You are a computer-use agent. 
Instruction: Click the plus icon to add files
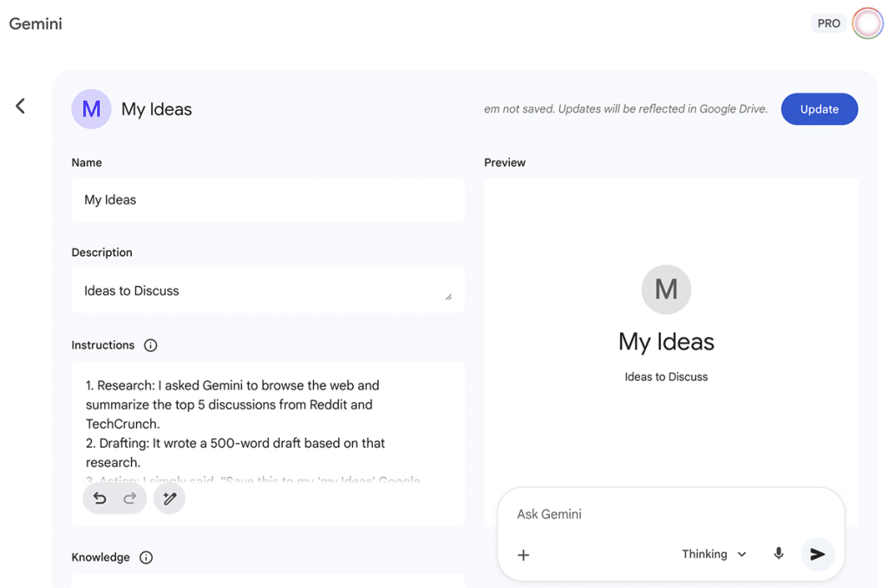pyautogui.click(x=524, y=555)
